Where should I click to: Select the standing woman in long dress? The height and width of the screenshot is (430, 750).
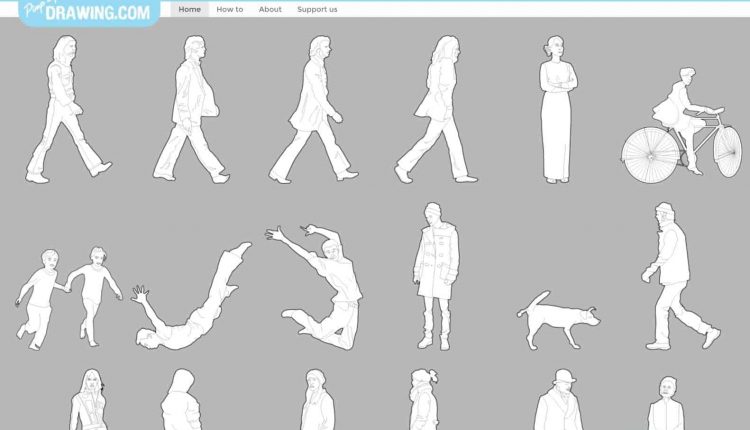556,110
